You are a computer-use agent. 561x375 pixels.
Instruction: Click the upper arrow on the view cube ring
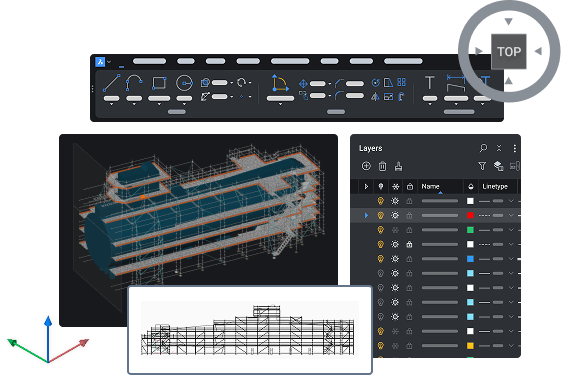tap(508, 21)
